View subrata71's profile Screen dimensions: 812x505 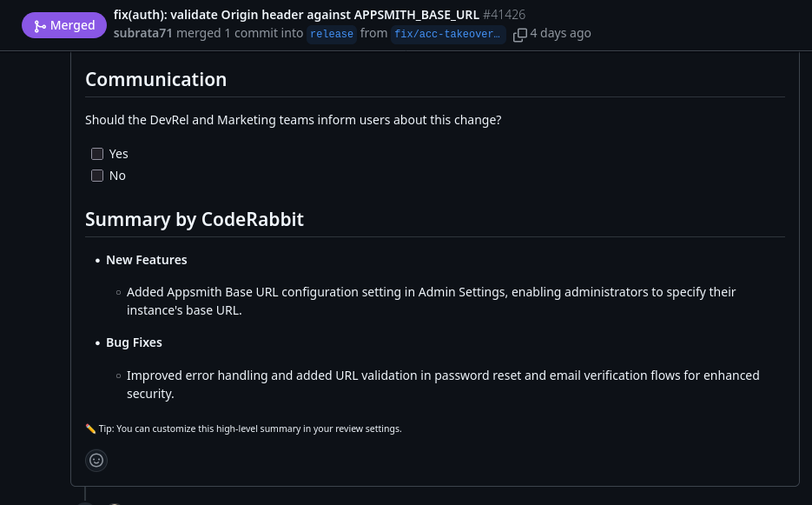[142, 32]
